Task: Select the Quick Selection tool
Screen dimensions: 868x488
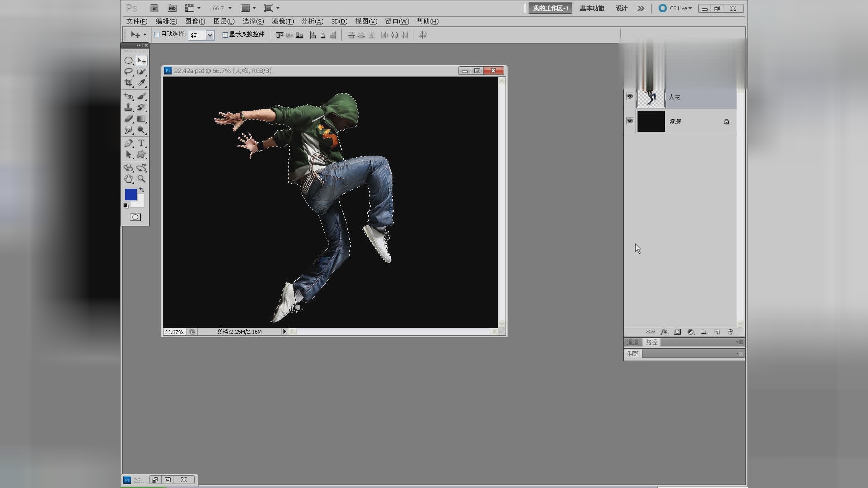Action: pos(141,72)
